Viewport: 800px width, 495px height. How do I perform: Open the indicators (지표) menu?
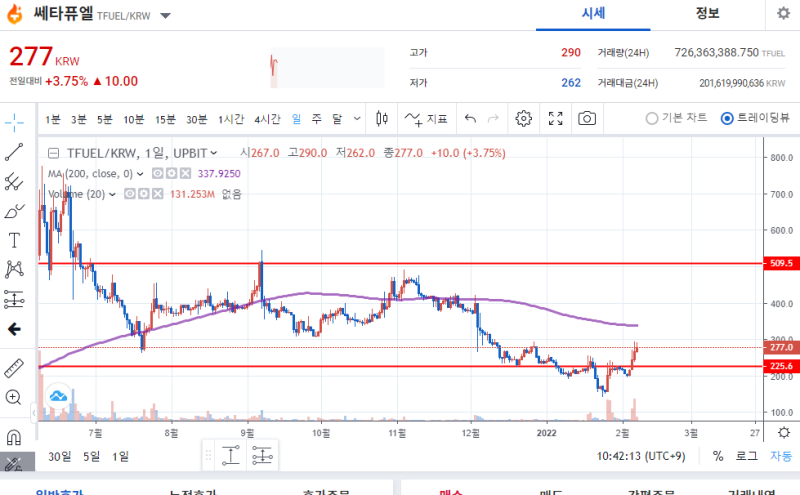pyautogui.click(x=426, y=119)
